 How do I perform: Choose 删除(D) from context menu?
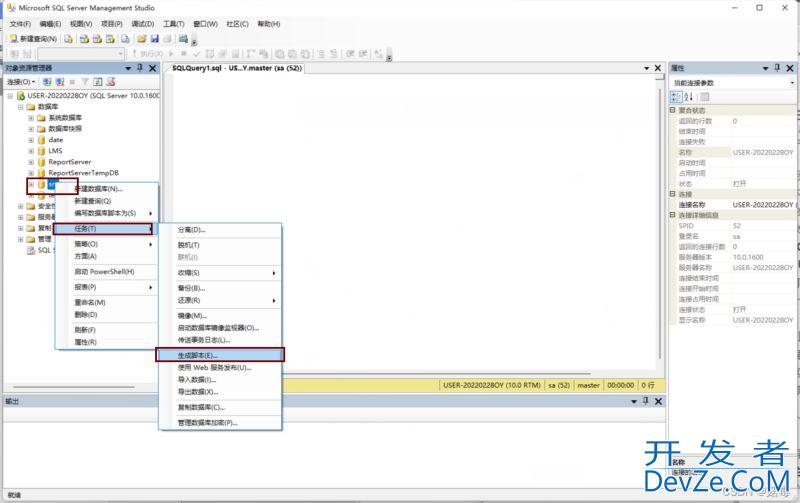(x=106, y=315)
